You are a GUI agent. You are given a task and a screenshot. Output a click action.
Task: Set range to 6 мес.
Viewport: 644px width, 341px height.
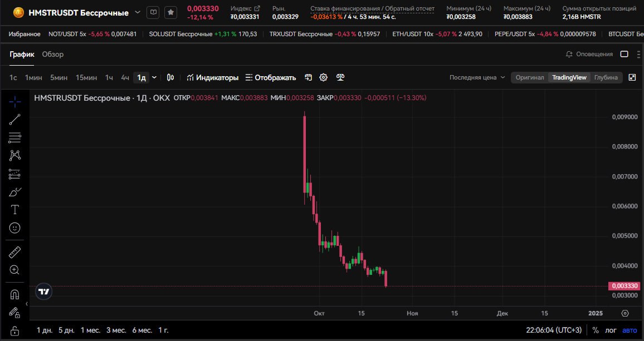(x=142, y=330)
